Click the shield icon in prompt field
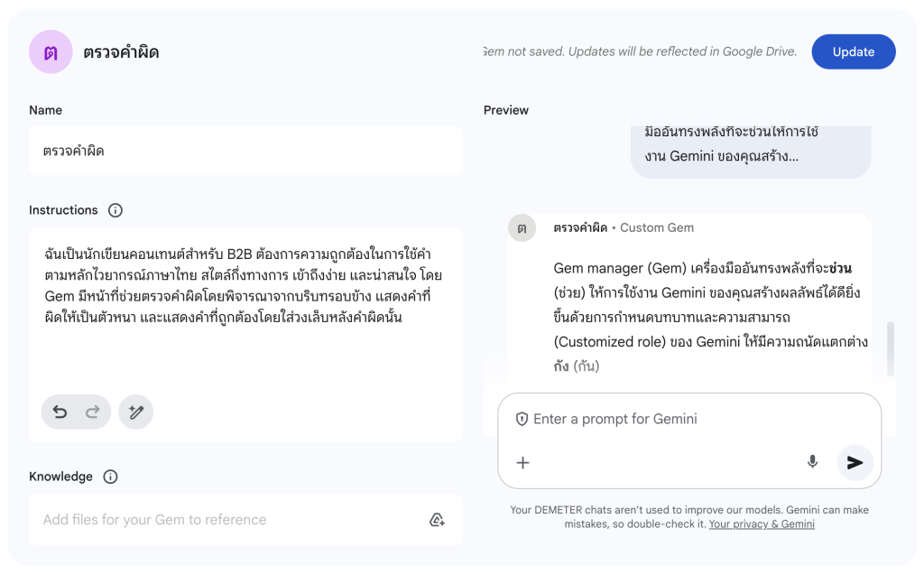 [522, 419]
